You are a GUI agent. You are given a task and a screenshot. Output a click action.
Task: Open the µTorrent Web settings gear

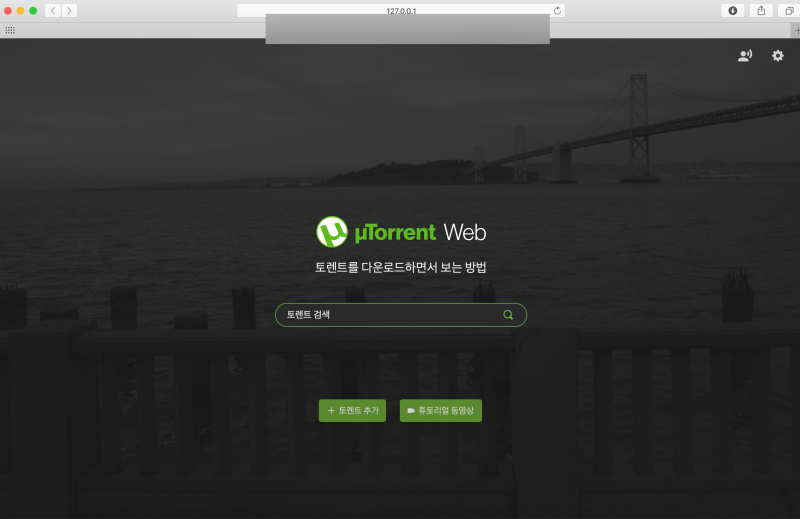[x=777, y=56]
